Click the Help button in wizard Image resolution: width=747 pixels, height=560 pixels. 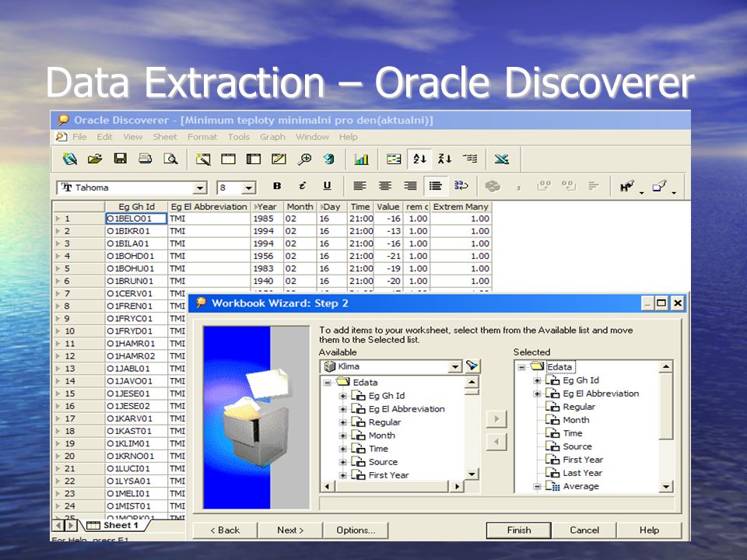tap(649, 530)
